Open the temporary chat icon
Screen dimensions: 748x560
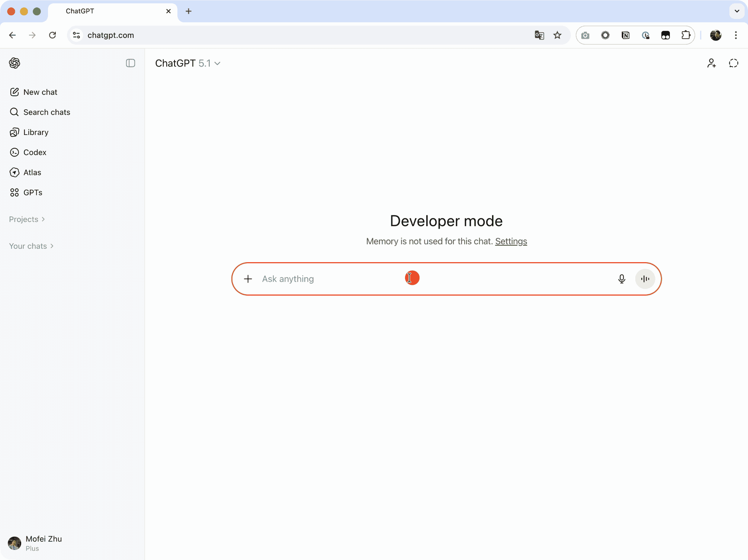pos(733,63)
